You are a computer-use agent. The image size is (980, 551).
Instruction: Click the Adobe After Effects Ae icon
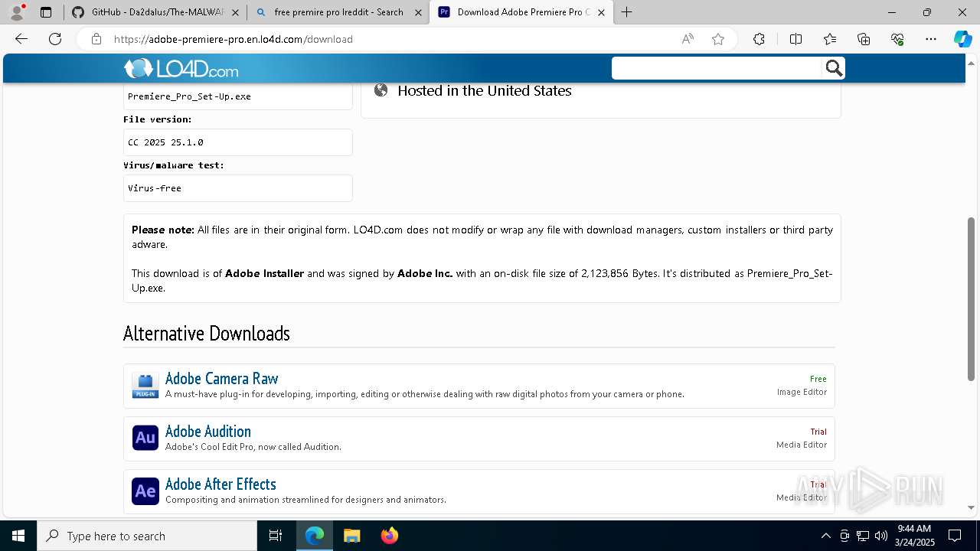click(145, 491)
